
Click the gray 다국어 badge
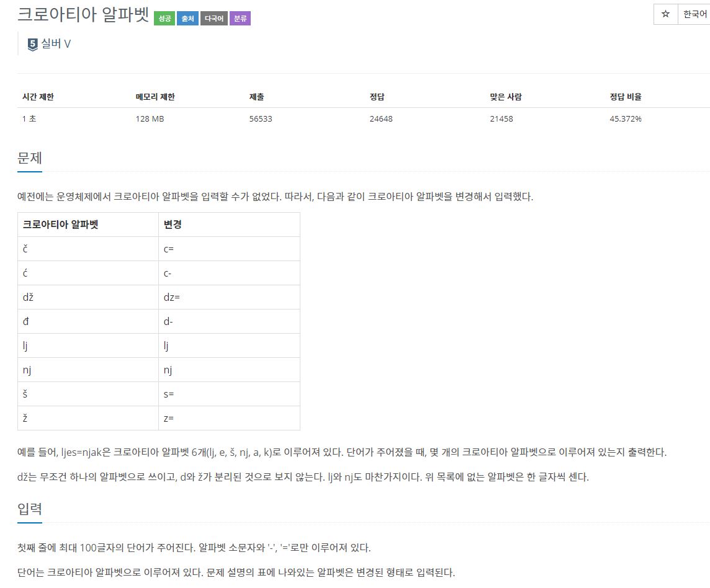[x=214, y=19]
